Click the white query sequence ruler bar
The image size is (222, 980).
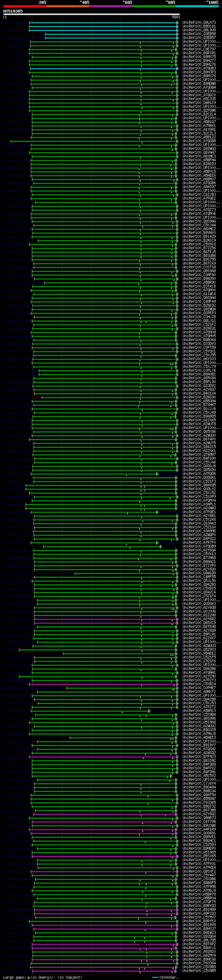click(x=92, y=15)
